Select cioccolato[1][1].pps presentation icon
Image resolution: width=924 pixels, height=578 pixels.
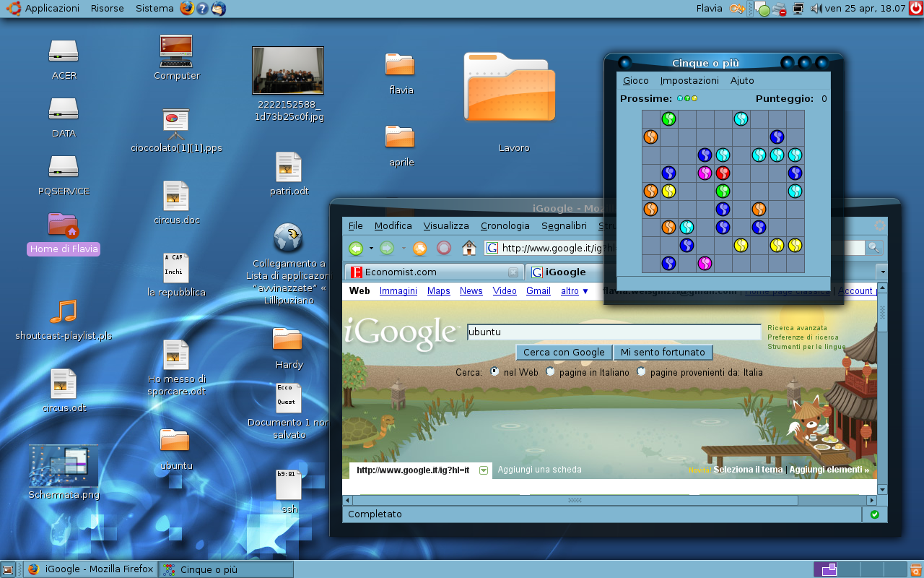pos(176,124)
